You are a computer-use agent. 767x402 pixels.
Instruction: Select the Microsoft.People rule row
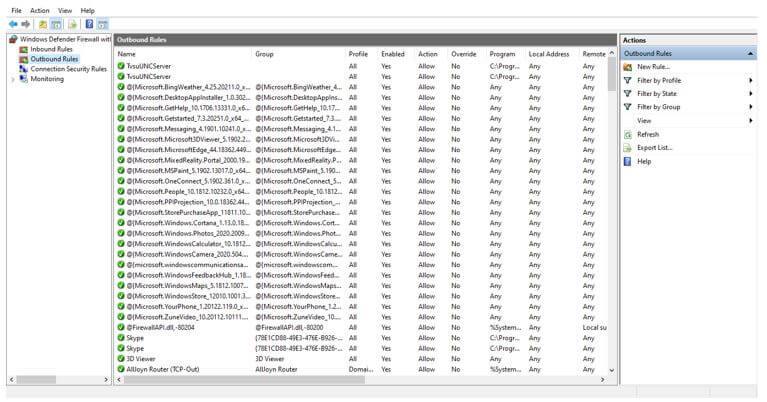click(361, 192)
